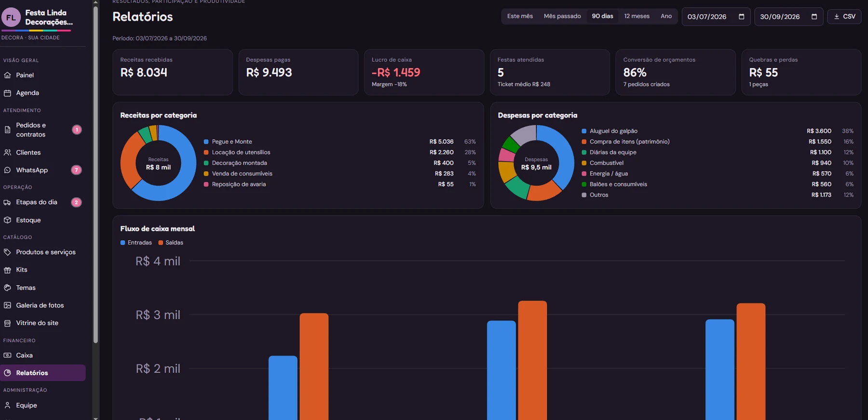Open the Receitas recebidas card
868x420 pixels.
[173, 72]
